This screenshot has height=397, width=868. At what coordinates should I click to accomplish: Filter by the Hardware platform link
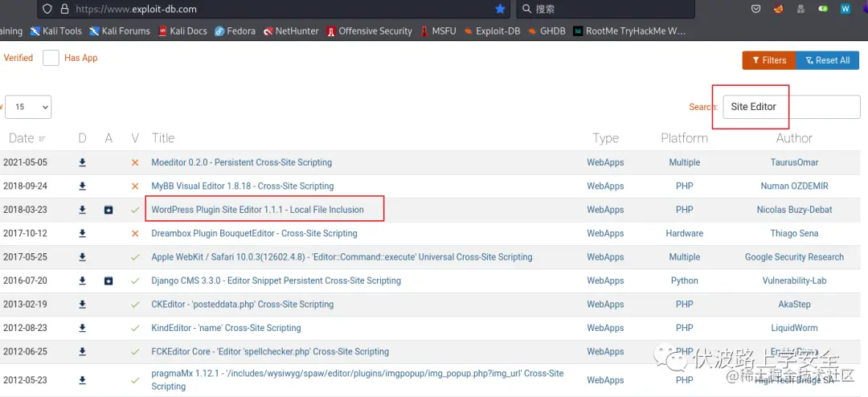[684, 234]
